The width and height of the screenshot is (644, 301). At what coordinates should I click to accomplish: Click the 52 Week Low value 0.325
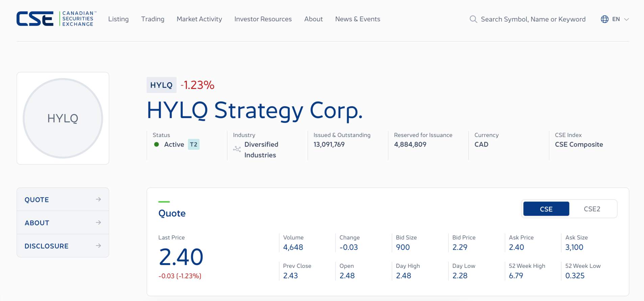pyautogui.click(x=575, y=276)
